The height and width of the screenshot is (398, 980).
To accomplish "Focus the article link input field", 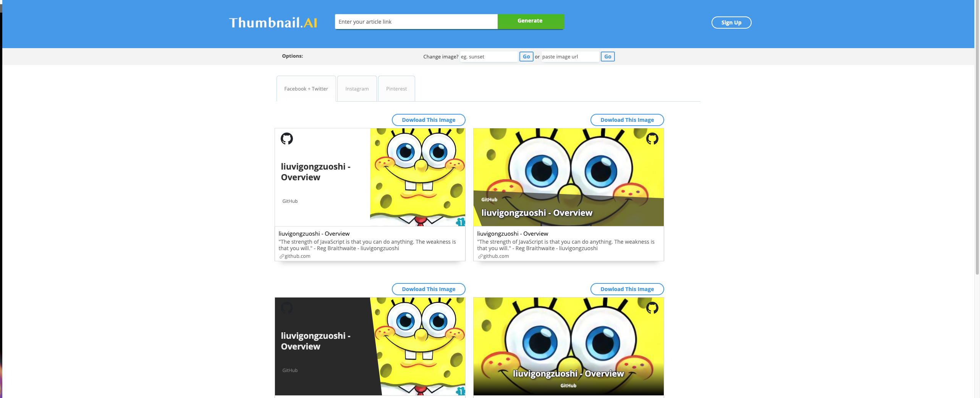I will click(x=416, y=22).
